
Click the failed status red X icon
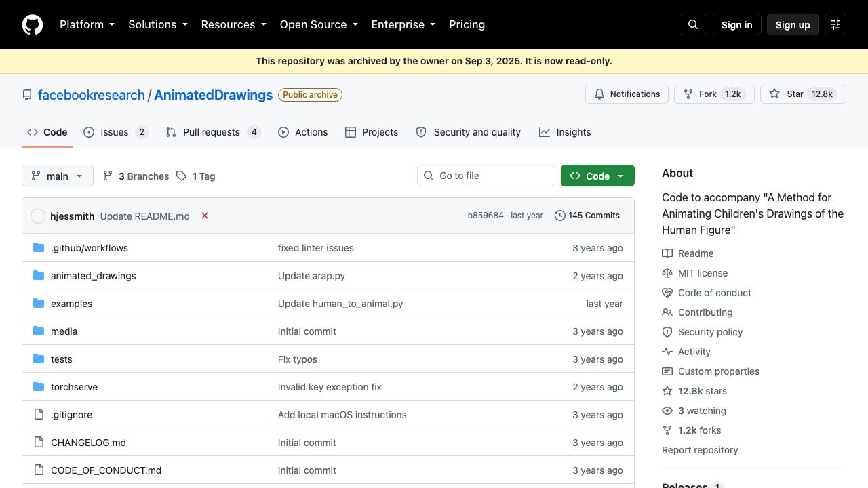pyautogui.click(x=205, y=216)
